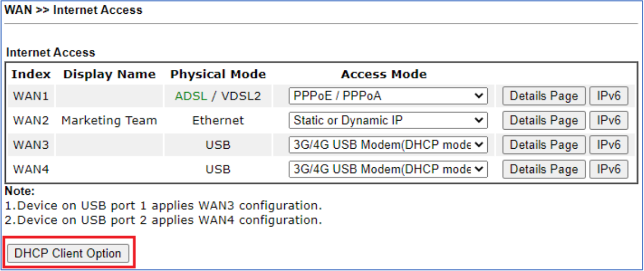Screen dimensions: 644x271
Task: Click IPv6 button for WAN4
Action: pos(609,169)
